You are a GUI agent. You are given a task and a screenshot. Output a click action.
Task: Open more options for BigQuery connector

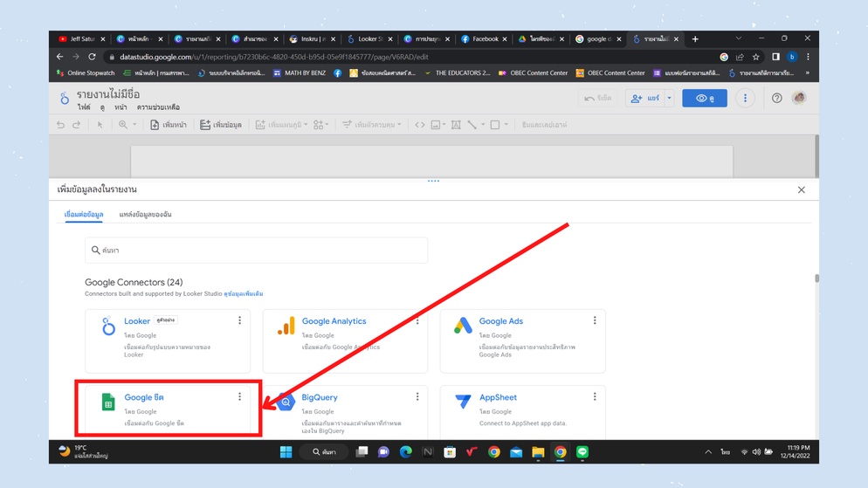[417, 396]
